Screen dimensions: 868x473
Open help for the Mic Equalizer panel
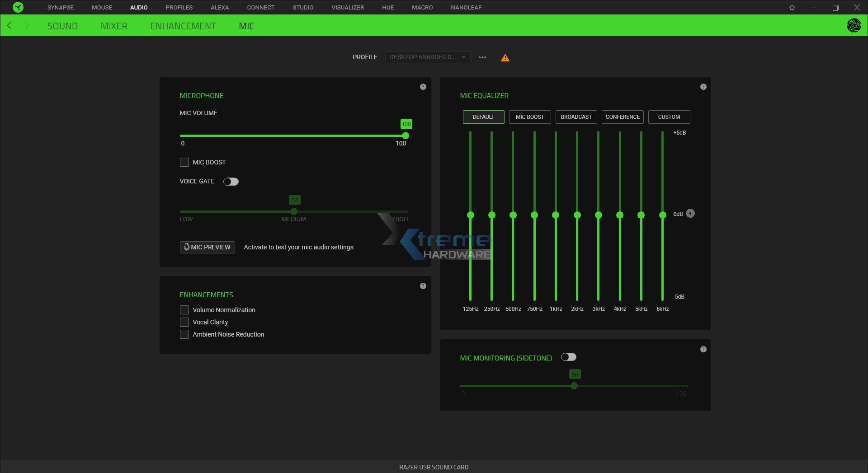(703, 87)
